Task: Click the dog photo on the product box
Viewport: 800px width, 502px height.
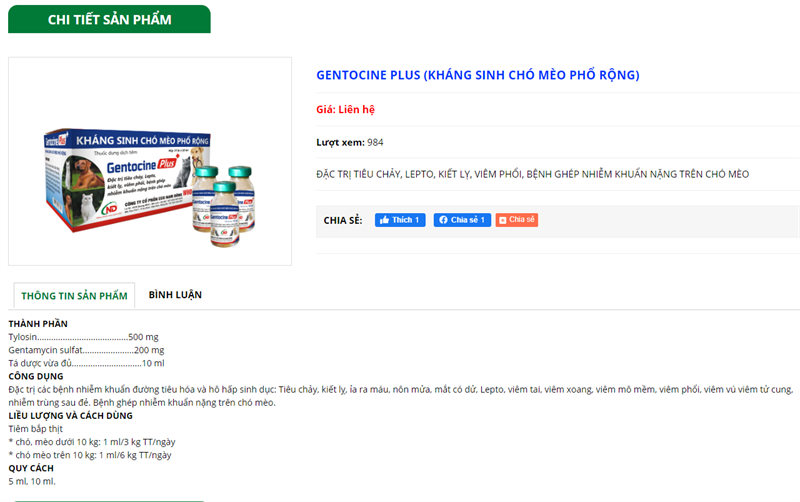Action: 86,174
